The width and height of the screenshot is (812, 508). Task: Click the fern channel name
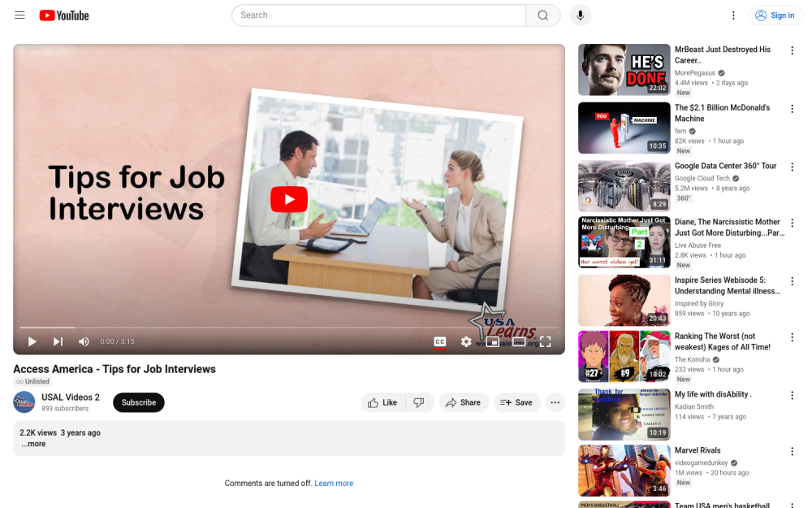tap(680, 131)
